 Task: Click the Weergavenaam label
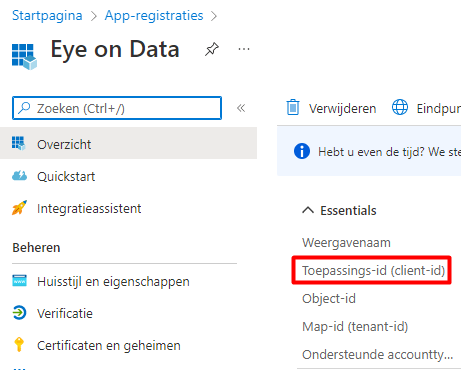pos(346,242)
